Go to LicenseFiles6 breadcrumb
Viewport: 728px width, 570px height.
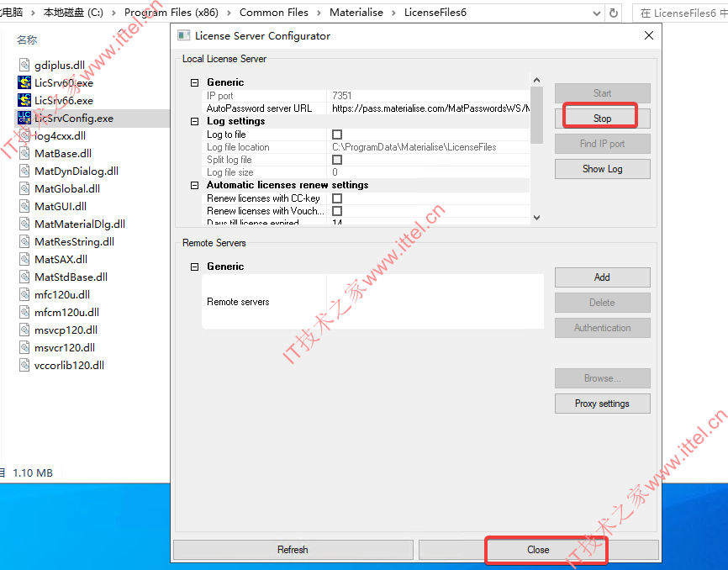pyautogui.click(x=435, y=13)
